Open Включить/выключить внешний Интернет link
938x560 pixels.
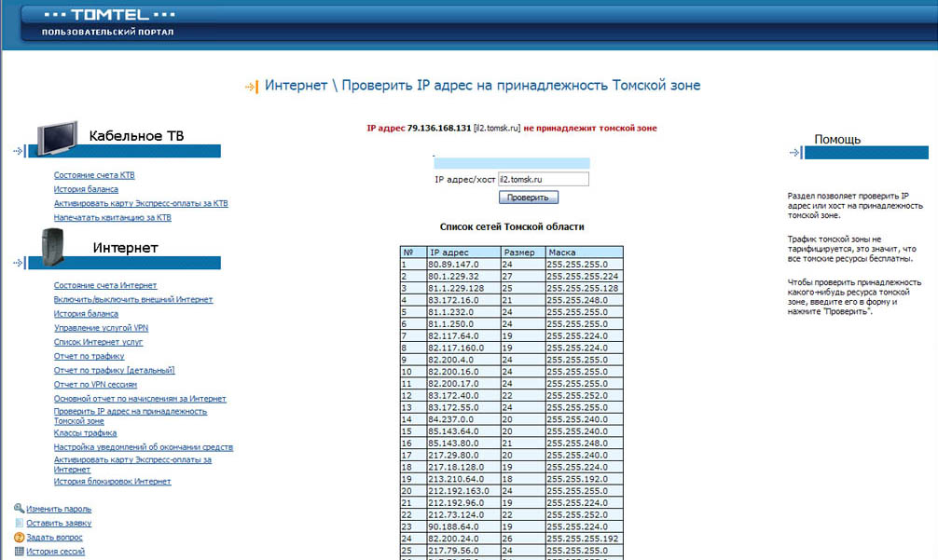(x=132, y=299)
